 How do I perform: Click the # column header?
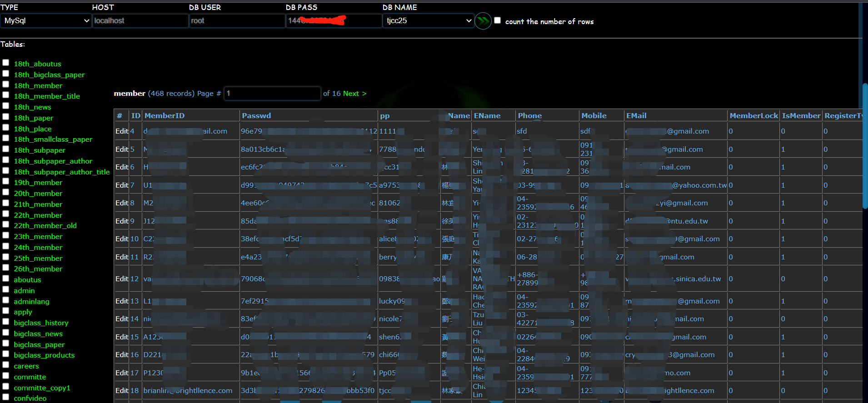click(x=120, y=115)
